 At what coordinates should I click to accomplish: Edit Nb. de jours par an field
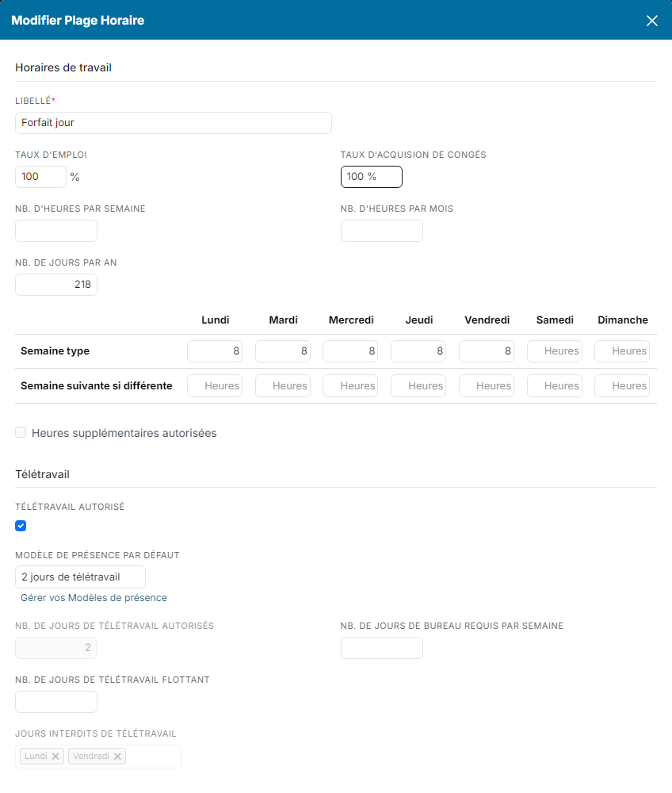[x=56, y=285]
